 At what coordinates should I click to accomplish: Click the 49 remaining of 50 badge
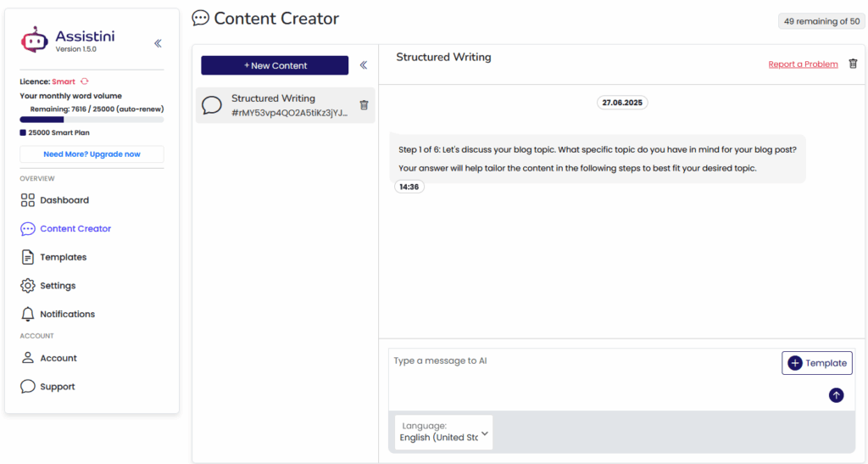coord(821,21)
